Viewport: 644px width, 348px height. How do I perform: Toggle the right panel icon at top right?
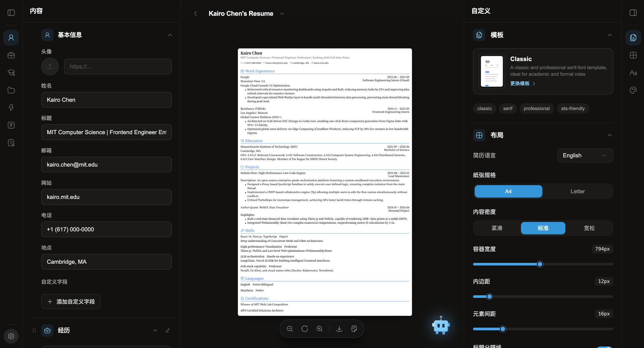pos(633,13)
